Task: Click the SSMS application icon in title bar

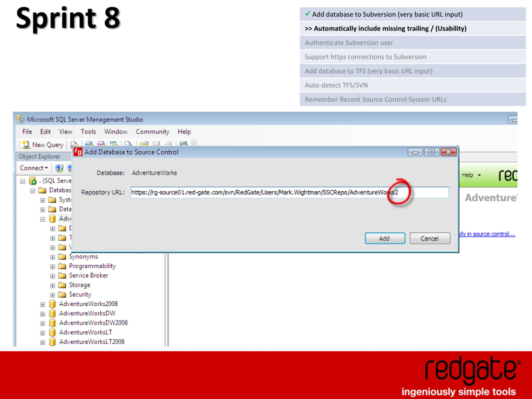Action: pyautogui.click(x=21, y=119)
